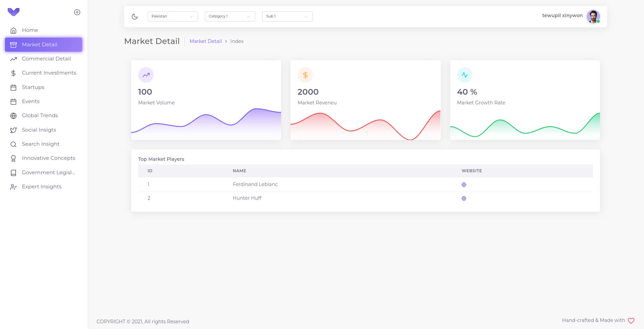Screen dimensions: 644x329
Task: Click the Hunter Huff name cell
Action: [247, 198]
